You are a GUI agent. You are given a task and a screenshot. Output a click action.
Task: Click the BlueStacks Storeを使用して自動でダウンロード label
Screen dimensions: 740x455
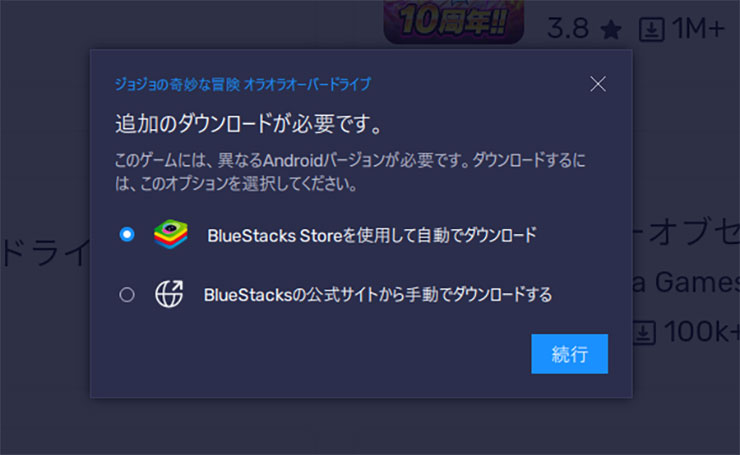point(372,235)
